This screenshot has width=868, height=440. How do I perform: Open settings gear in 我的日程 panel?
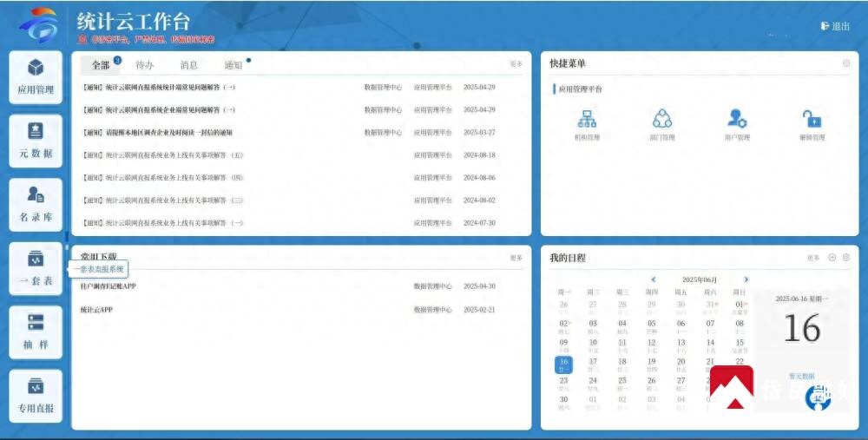point(845,258)
